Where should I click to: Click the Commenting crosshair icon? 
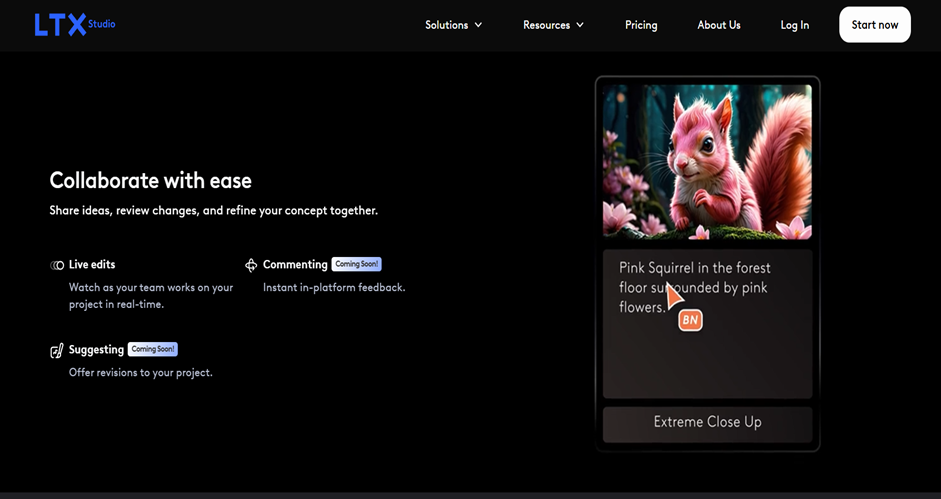[x=251, y=265]
